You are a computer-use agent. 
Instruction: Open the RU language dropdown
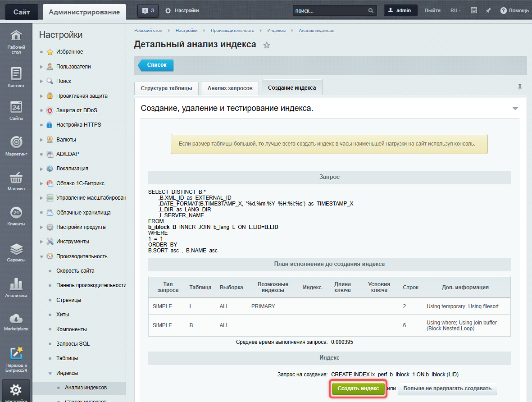pyautogui.click(x=455, y=10)
